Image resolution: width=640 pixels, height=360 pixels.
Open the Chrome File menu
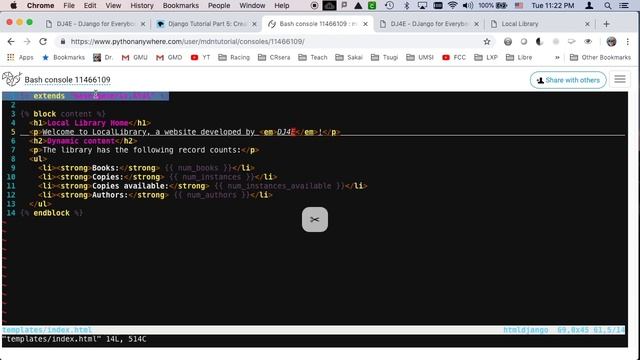pos(69,6)
